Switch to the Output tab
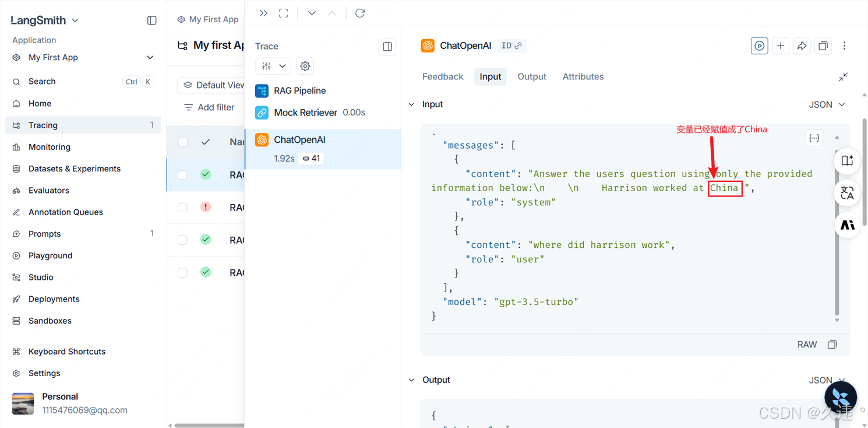The image size is (868, 428). tap(532, 76)
